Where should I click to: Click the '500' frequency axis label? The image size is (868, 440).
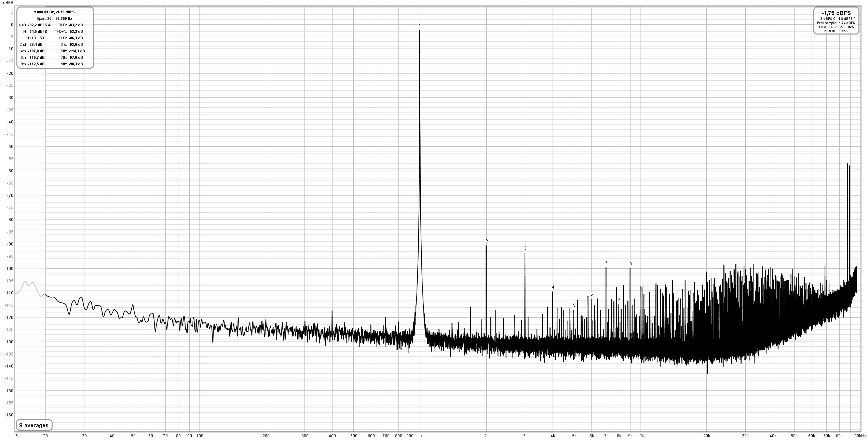click(354, 436)
